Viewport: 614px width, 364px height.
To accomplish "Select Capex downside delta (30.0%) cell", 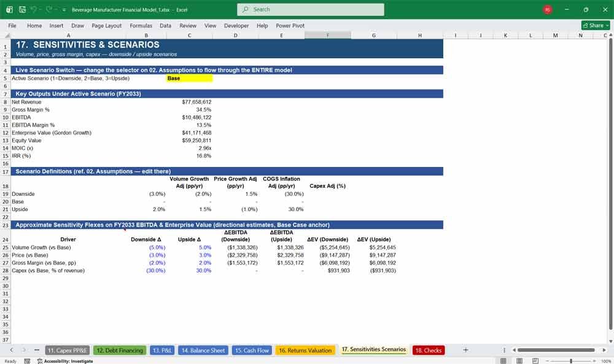I will click(147, 271).
